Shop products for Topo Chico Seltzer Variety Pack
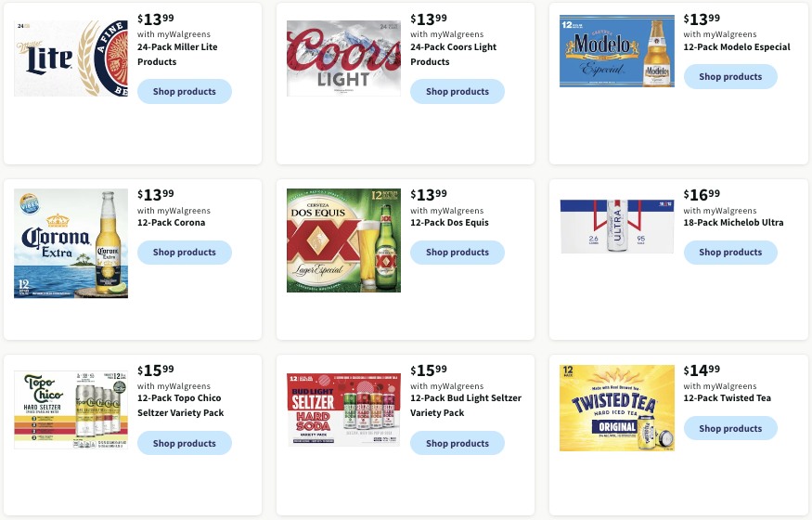 click(x=185, y=443)
